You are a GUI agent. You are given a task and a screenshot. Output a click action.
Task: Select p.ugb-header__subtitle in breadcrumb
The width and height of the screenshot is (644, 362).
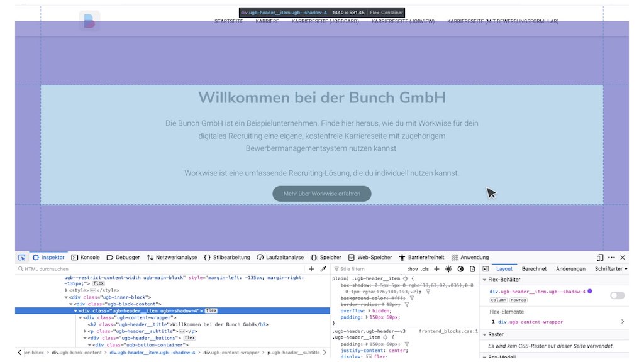(x=293, y=353)
